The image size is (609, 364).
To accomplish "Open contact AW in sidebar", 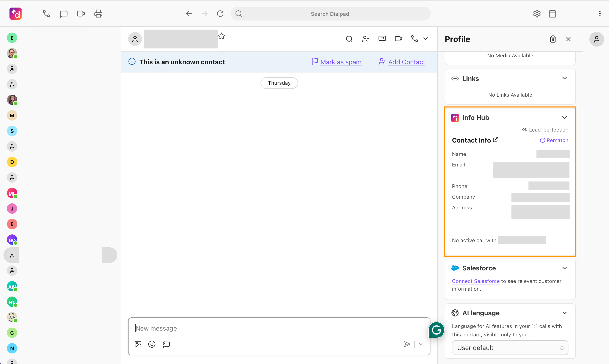I will (x=12, y=286).
